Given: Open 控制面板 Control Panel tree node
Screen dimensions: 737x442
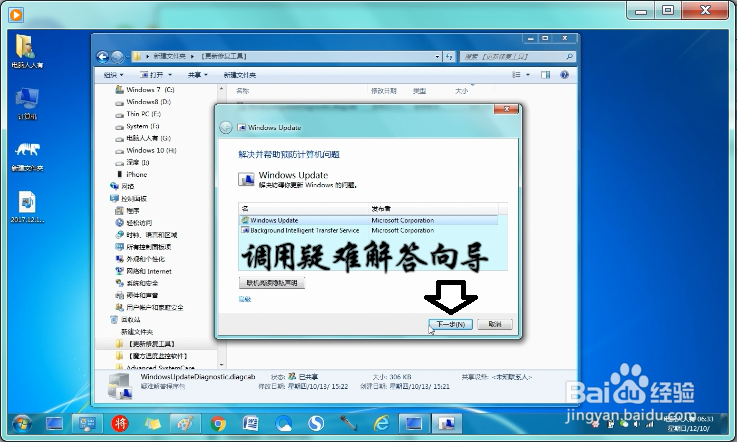Looking at the screenshot, I should tap(128, 198).
